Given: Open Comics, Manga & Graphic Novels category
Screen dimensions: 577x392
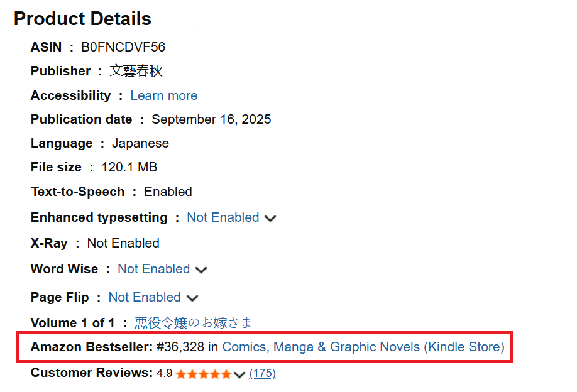Looking at the screenshot, I should (x=363, y=347).
